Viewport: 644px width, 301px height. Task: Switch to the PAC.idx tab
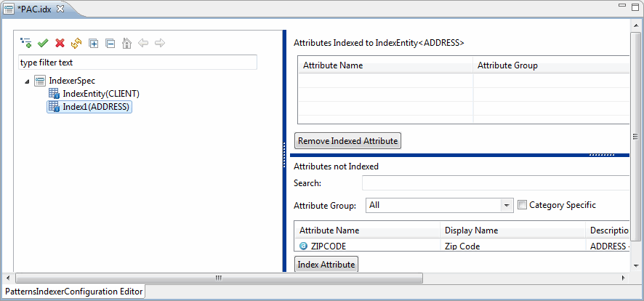click(x=34, y=9)
